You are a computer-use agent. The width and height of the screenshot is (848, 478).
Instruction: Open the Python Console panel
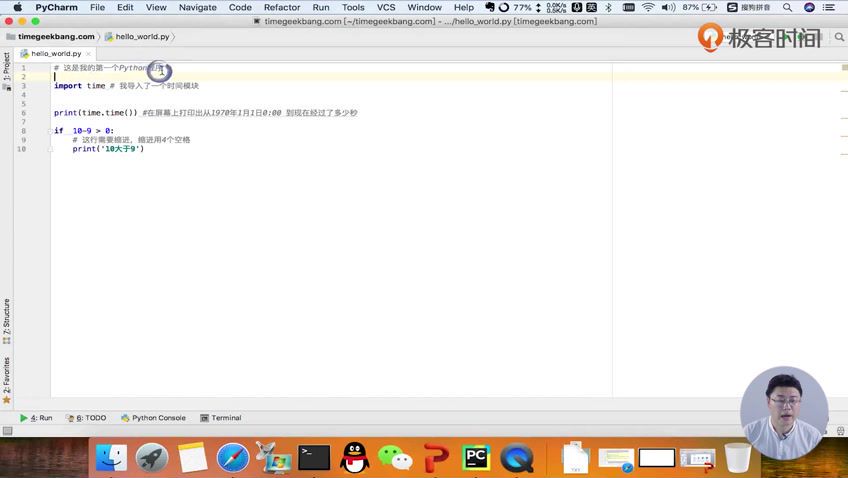coord(153,418)
